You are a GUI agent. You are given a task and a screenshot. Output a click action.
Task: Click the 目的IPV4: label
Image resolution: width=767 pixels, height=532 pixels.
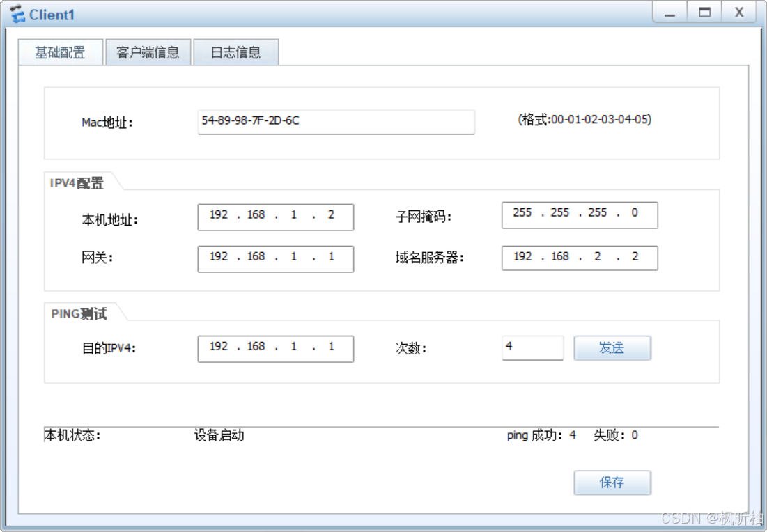click(x=109, y=349)
